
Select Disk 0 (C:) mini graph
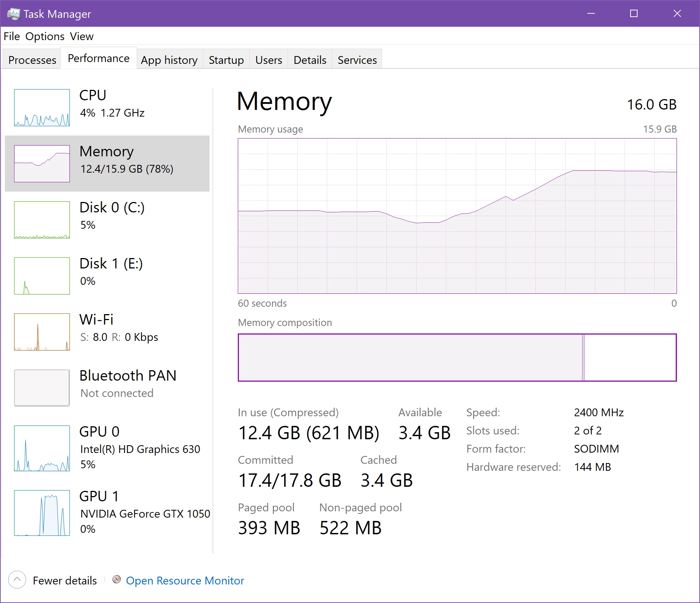[42, 220]
